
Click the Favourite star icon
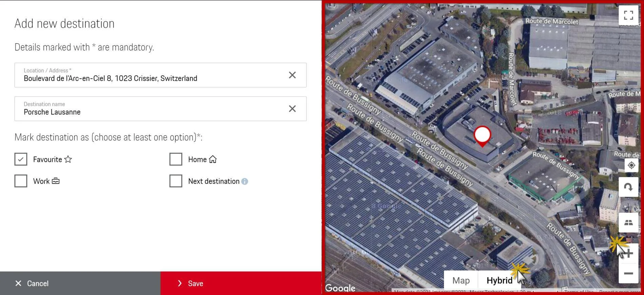coord(68,159)
